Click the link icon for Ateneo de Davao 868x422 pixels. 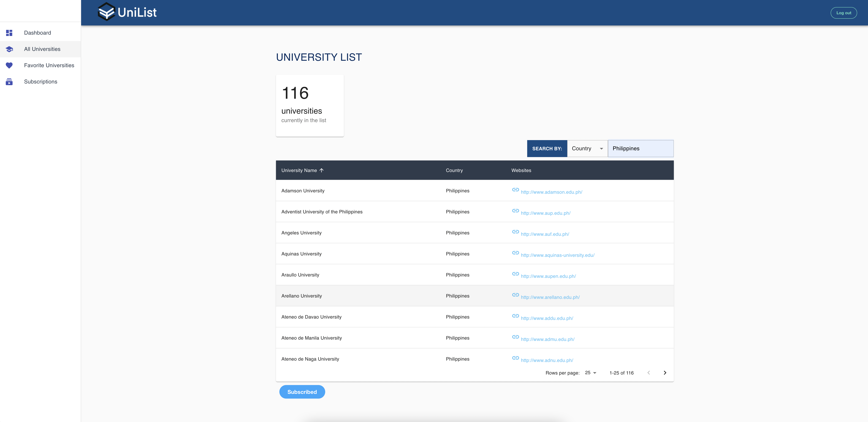pyautogui.click(x=515, y=316)
